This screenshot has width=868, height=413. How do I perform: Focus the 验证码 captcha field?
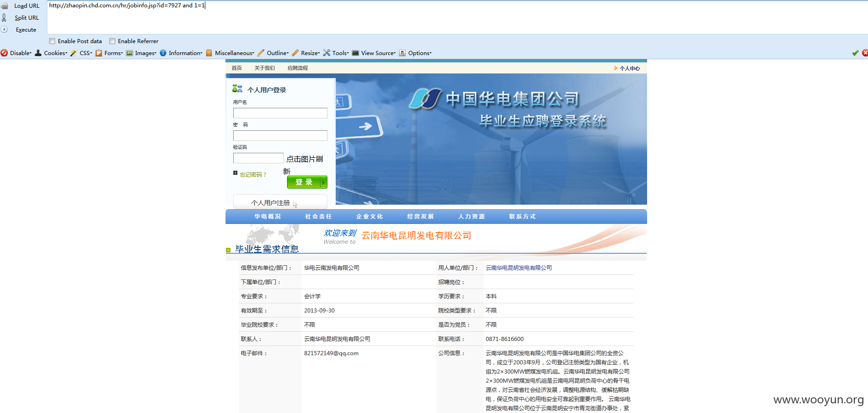pyautogui.click(x=259, y=158)
